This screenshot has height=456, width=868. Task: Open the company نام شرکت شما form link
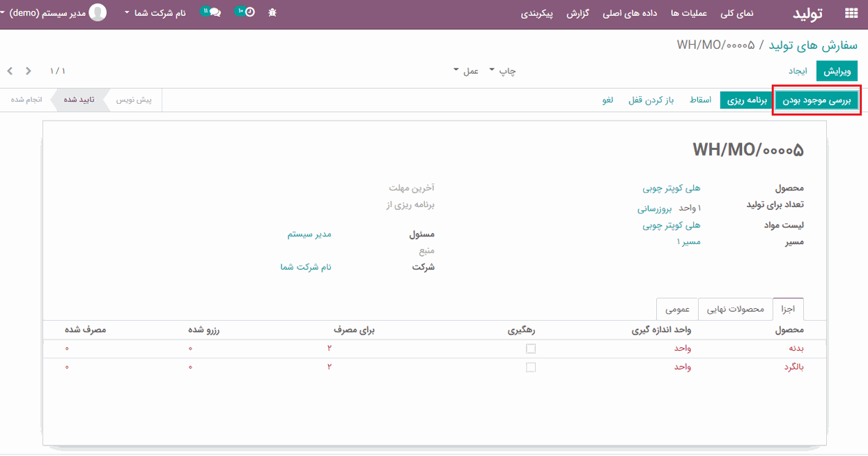(306, 267)
